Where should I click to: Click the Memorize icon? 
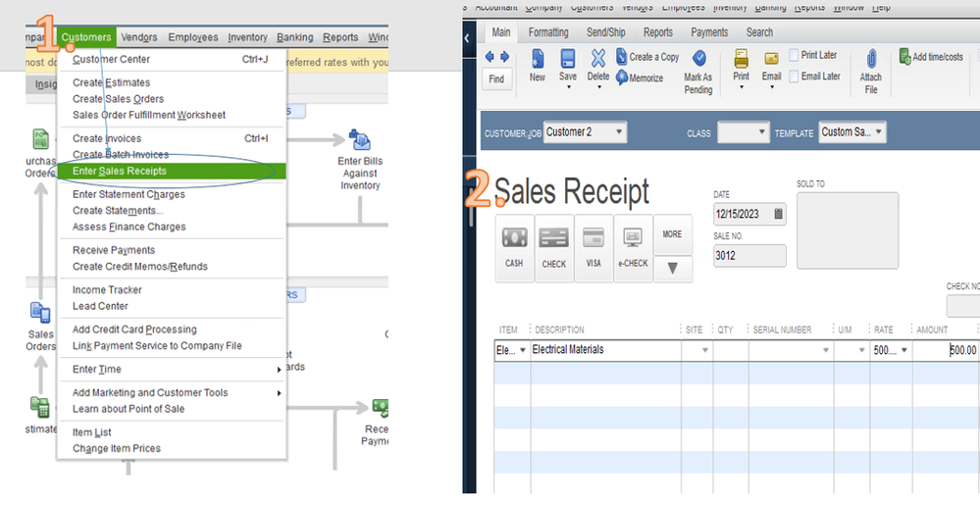(x=622, y=77)
